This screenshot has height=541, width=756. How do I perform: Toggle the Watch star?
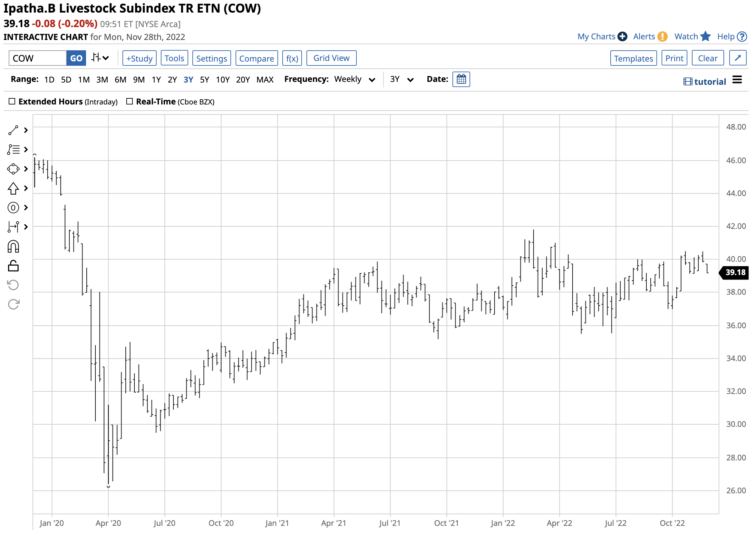click(705, 36)
